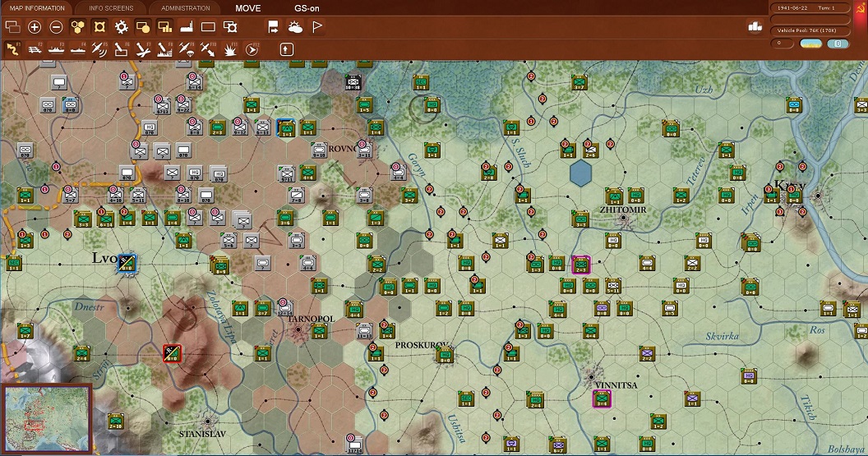The image size is (868, 456).
Task: Click the MOVE mode label
Action: coord(248,8)
